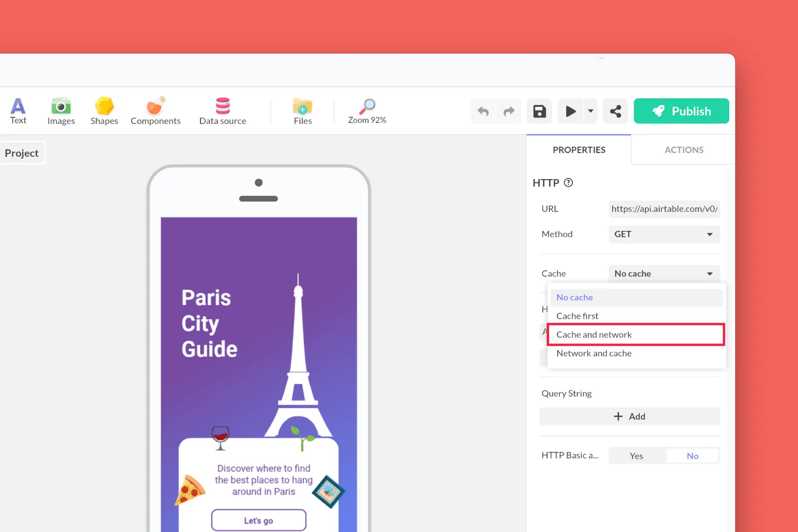Click the URL field with api.airtable.com

(664, 209)
